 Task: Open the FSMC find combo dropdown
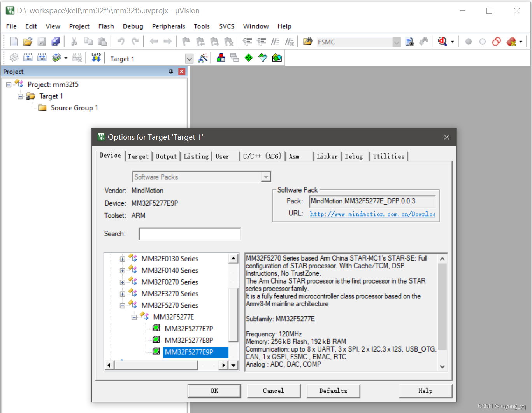tap(396, 42)
